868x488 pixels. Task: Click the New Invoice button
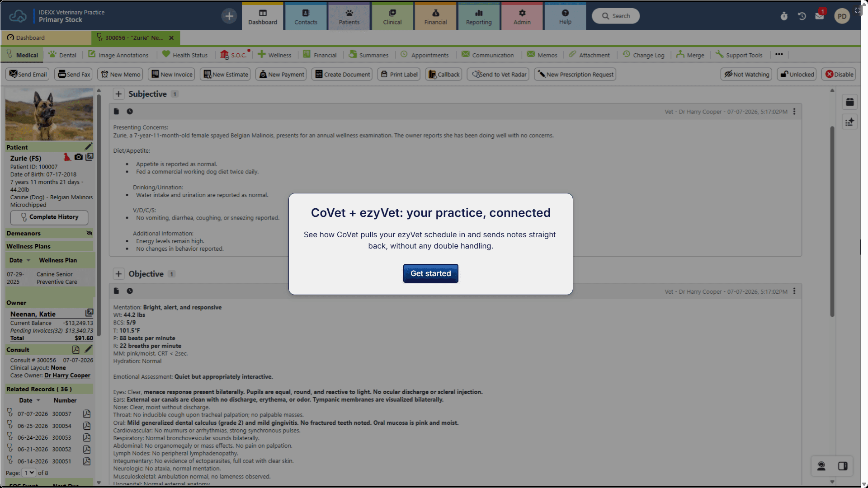point(172,75)
